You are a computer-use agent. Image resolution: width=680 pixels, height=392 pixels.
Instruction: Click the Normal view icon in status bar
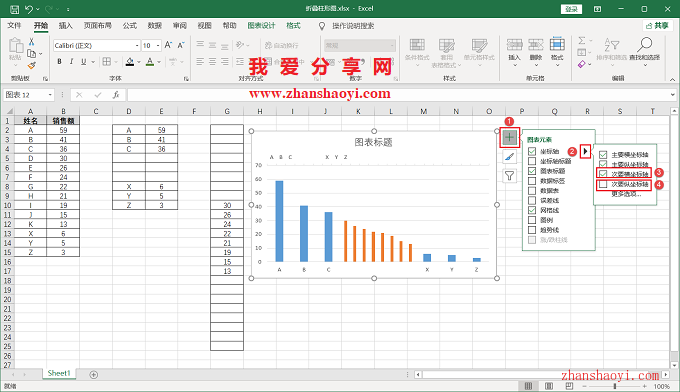point(528,386)
